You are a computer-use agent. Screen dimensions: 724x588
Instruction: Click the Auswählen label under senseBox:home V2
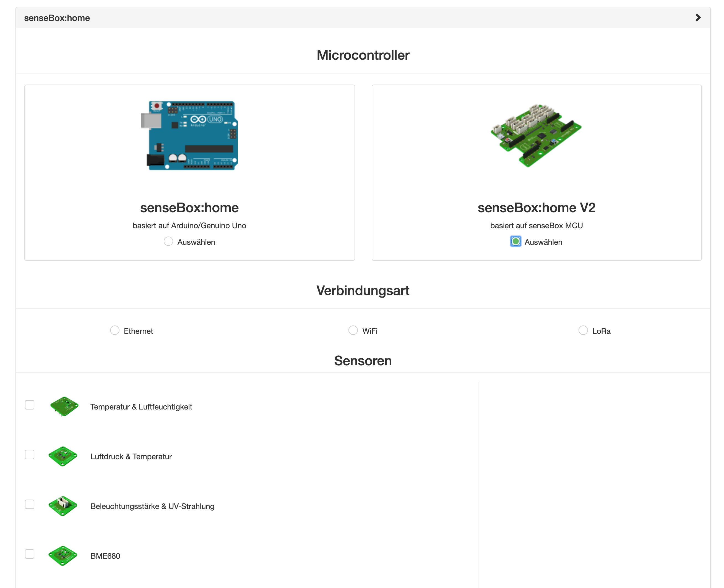click(543, 242)
